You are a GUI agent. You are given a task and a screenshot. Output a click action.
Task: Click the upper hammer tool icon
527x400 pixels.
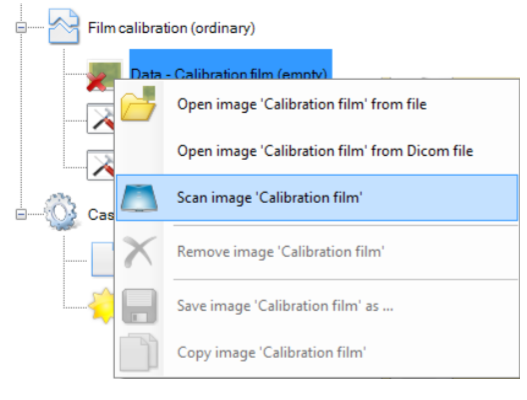(x=100, y=119)
